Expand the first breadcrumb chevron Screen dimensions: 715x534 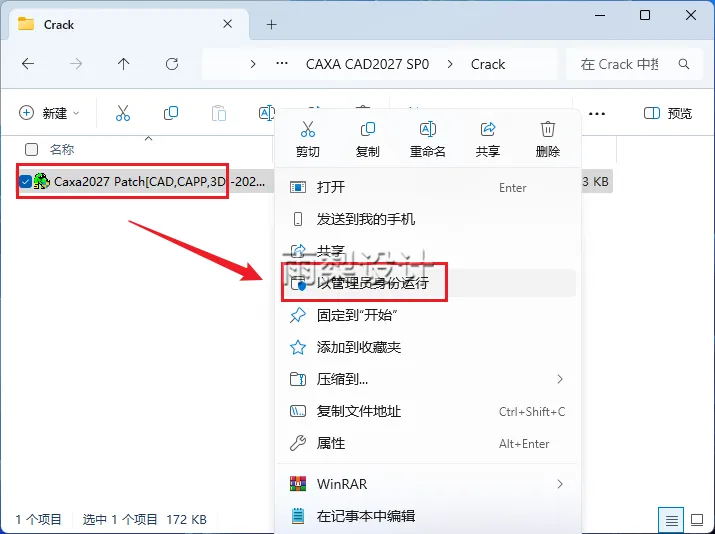pyautogui.click(x=253, y=64)
